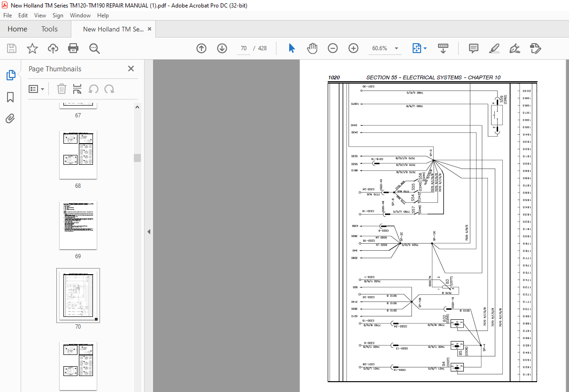Image resolution: width=569 pixels, height=392 pixels.
Task: Select the page 68 thumbnail
Action: point(78,155)
